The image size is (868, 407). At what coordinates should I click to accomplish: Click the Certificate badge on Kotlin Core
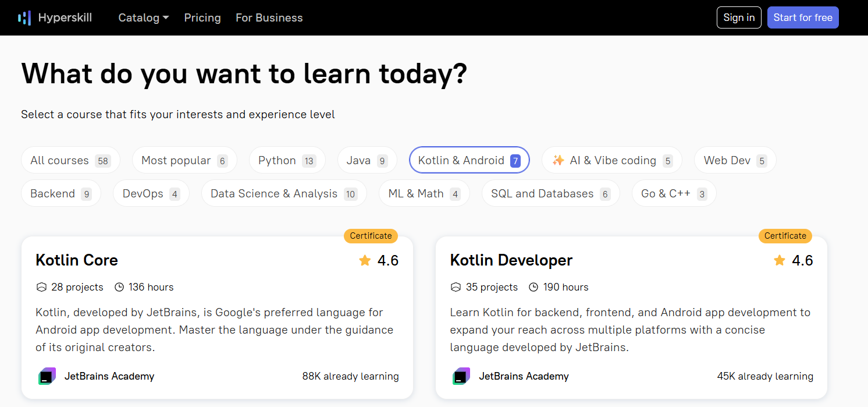(371, 236)
